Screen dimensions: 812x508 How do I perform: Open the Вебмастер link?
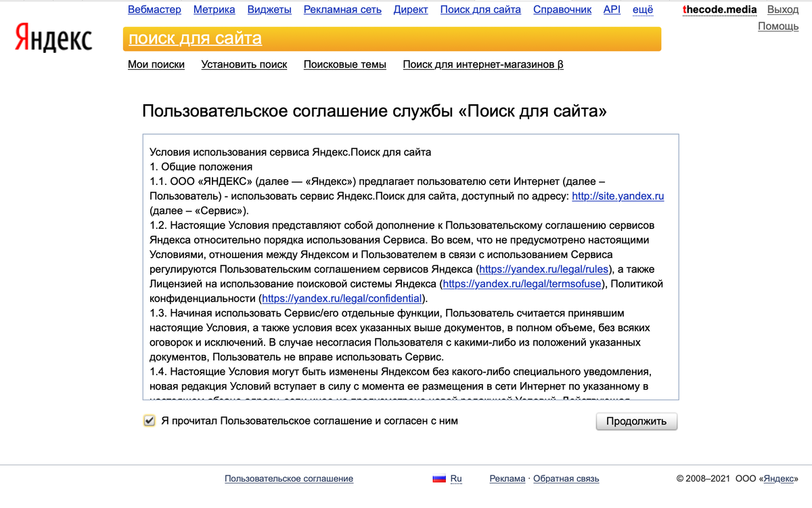pos(155,9)
